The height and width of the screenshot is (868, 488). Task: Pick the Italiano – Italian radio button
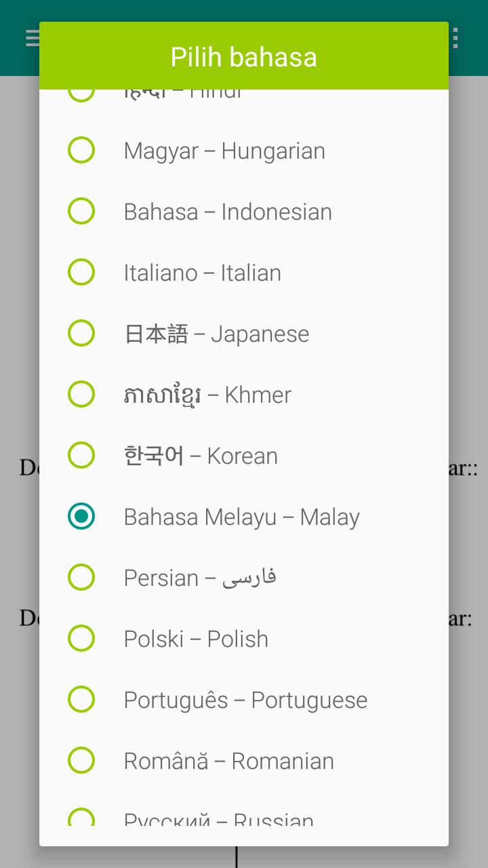[x=81, y=272]
